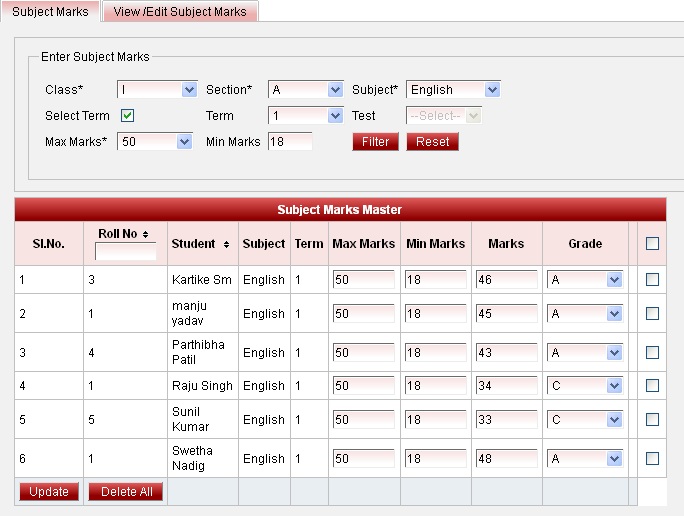Click the Update button

point(49,492)
